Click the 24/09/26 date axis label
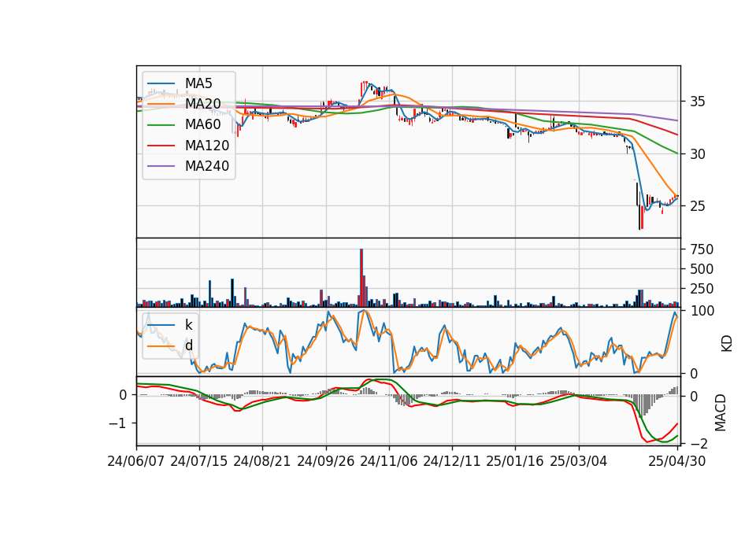The width and height of the screenshot is (756, 543). [x=326, y=462]
